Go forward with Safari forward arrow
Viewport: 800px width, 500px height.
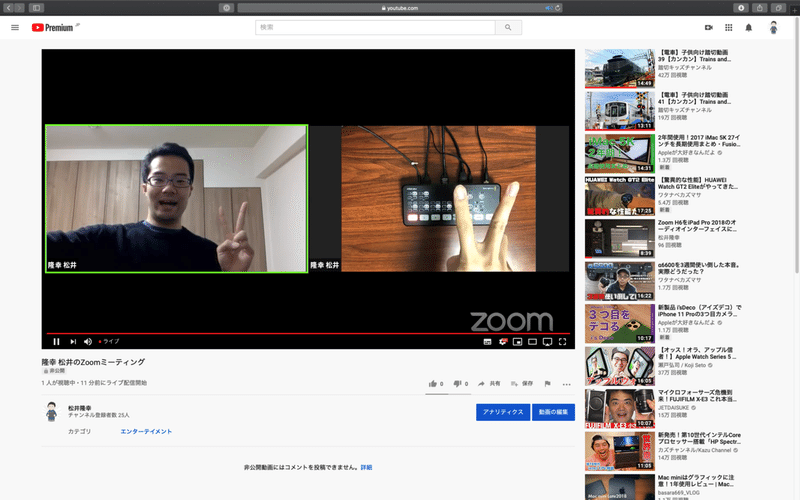pyautogui.click(x=19, y=8)
